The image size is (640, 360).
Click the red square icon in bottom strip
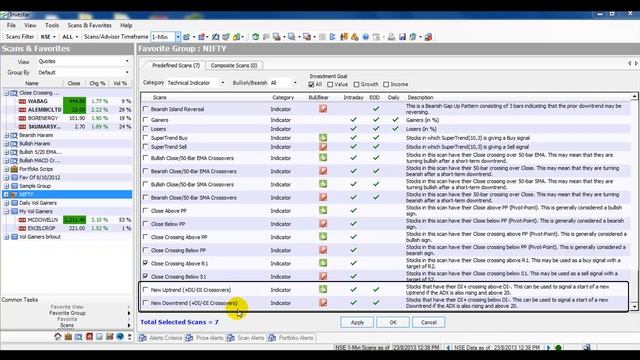89,336
